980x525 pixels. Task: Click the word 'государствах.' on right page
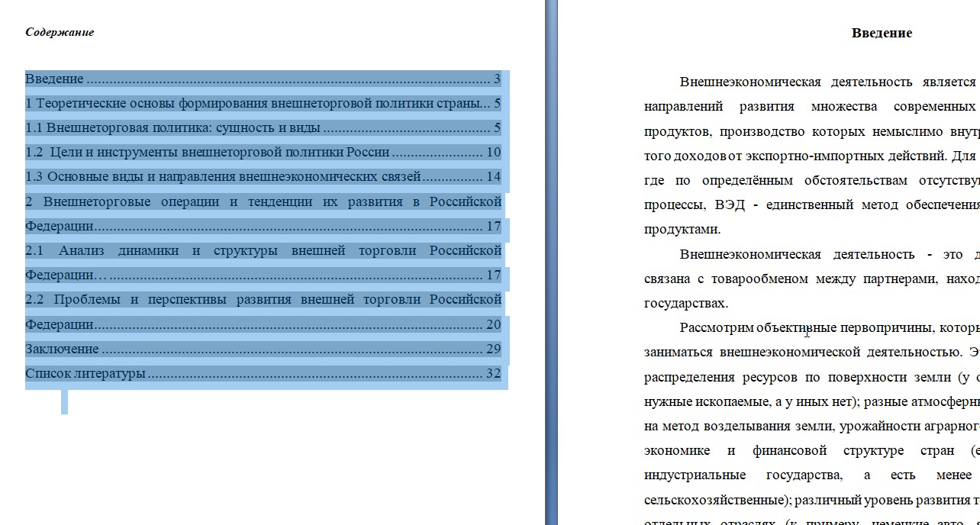686,303
